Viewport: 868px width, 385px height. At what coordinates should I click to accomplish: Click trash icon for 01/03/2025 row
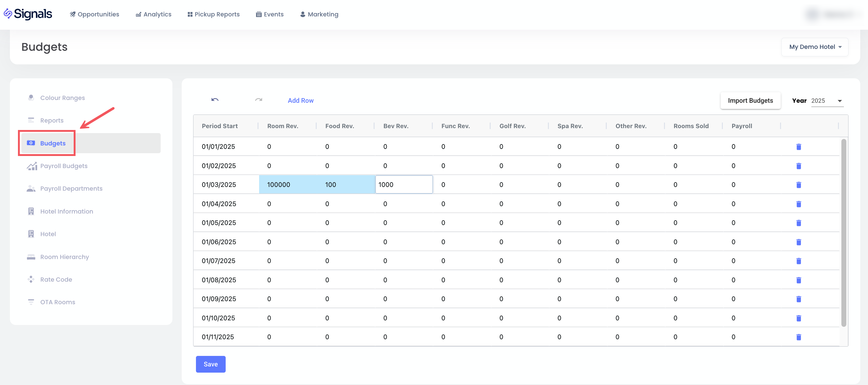pos(798,185)
